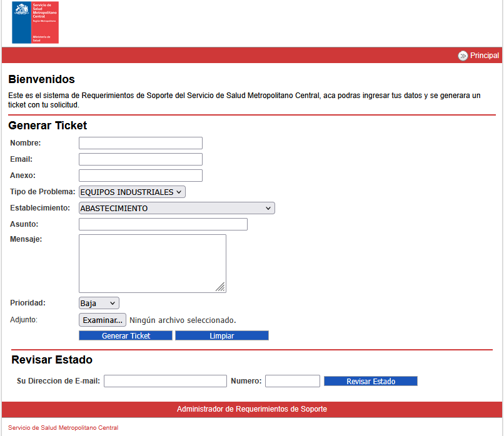Open the Tipo de Problema dropdown
The height and width of the screenshot is (436, 504).
coord(132,192)
